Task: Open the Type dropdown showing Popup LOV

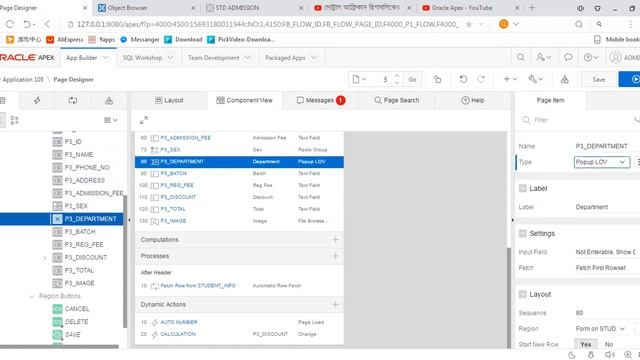Action: tap(602, 162)
